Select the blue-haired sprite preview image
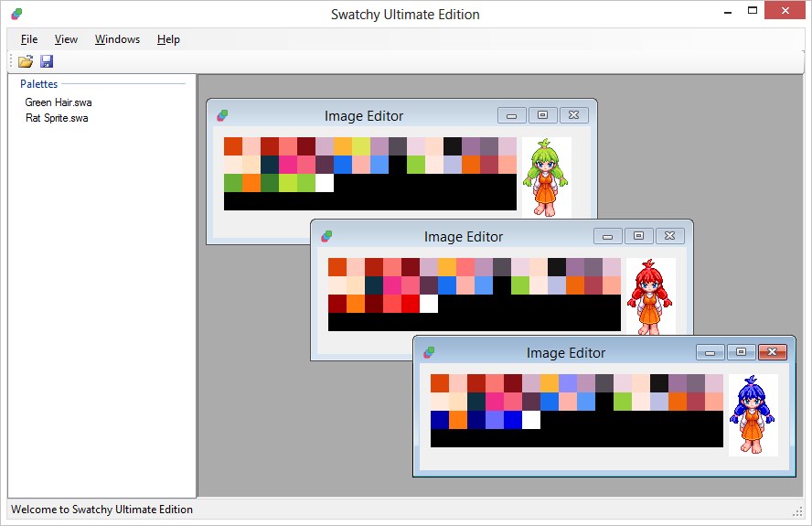This screenshot has height=526, width=812. 753,415
